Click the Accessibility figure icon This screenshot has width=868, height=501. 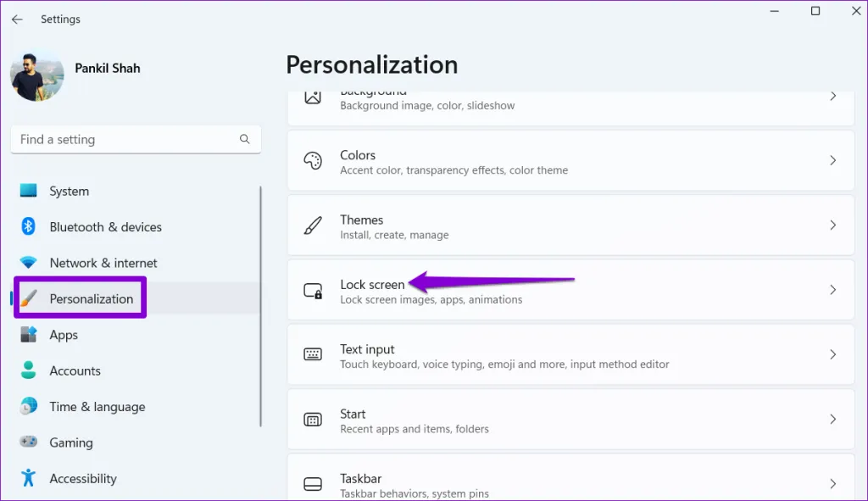[x=28, y=478]
